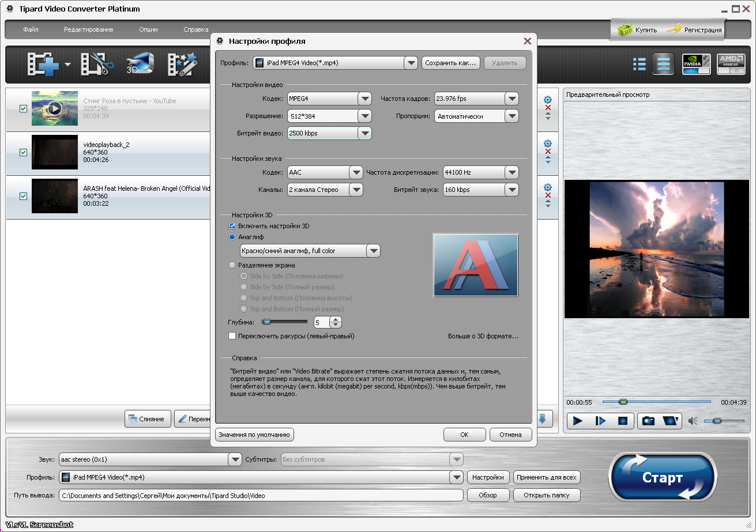Click Значения по умолчанию button
This screenshot has height=532, width=756.
pos(254,435)
